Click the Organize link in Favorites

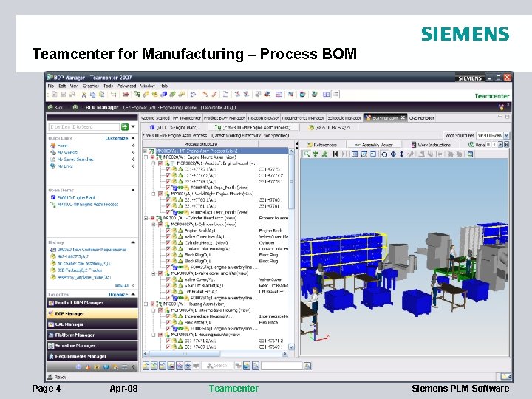(x=118, y=294)
